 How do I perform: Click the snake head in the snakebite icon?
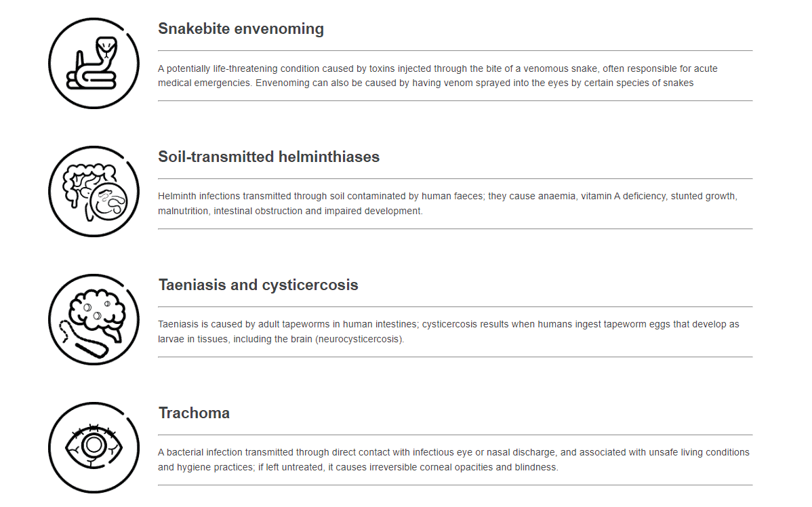click(x=107, y=46)
